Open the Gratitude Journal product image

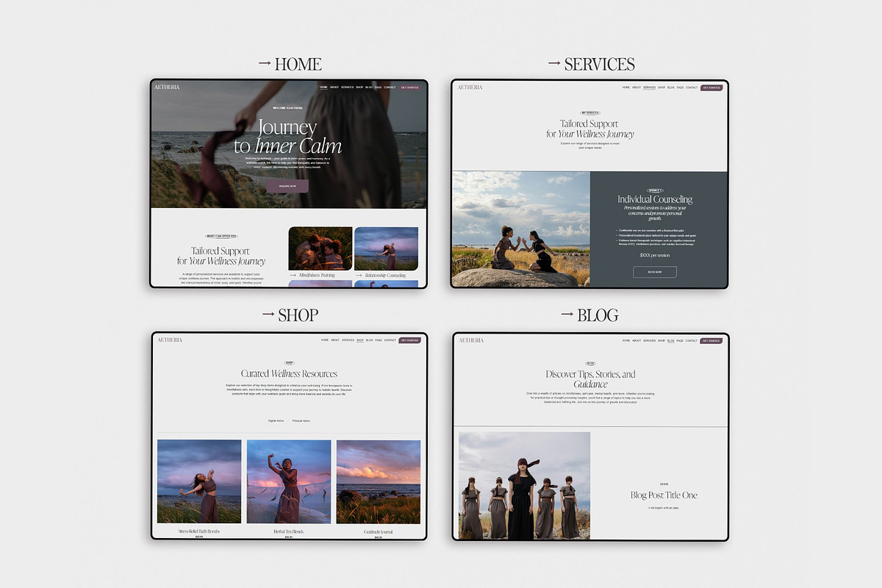coord(379,481)
